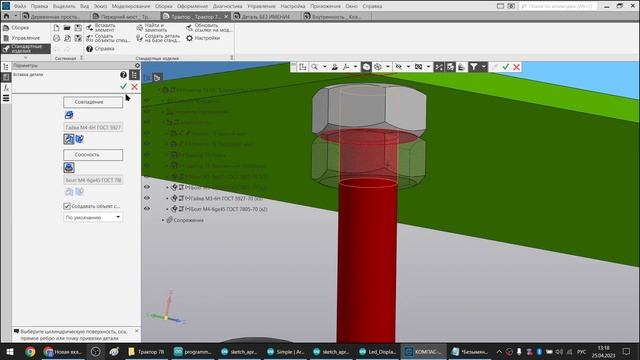640x360 pixels.
Task: Toggle visibility of bottom Болт M4-6gx45 ГОСТ 7805-70 row
Action: [147, 209]
